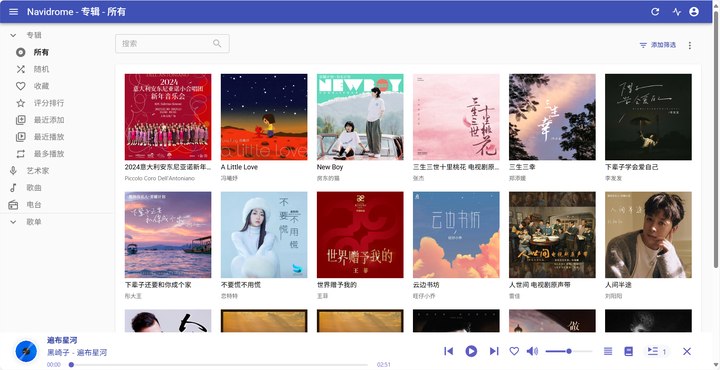Click the play button in player
The height and width of the screenshot is (370, 720).
coord(471,351)
